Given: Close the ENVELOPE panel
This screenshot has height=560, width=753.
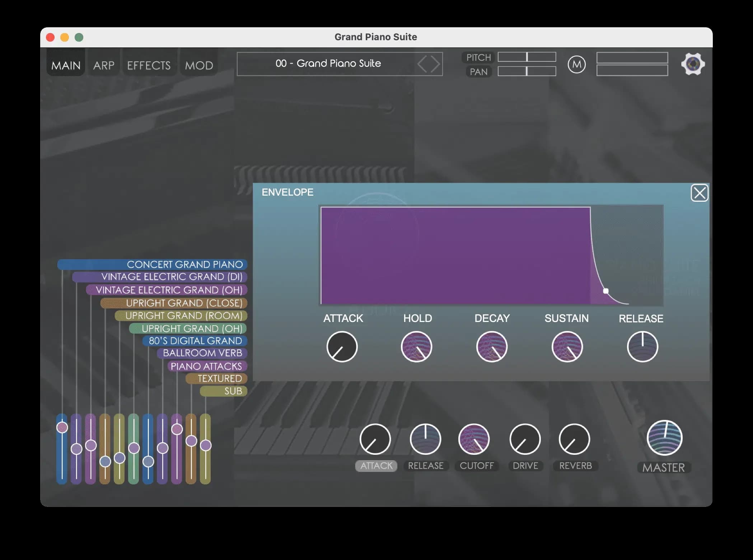Looking at the screenshot, I should click(699, 193).
